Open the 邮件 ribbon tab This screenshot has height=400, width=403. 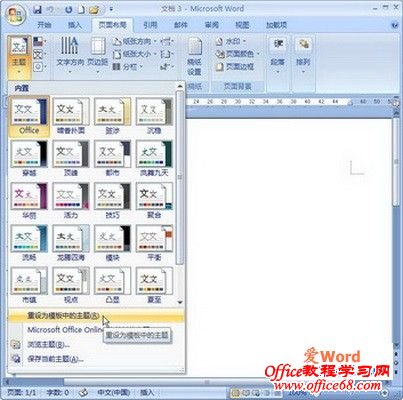coord(181,25)
